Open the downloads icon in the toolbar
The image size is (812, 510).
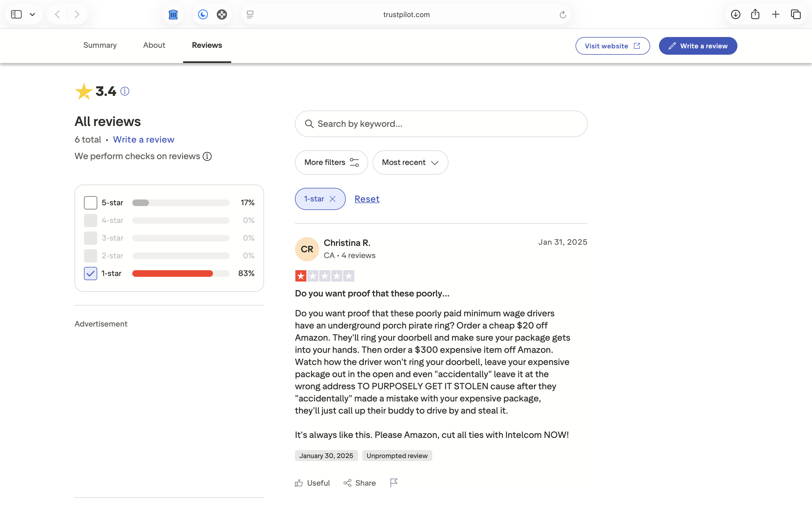pyautogui.click(x=735, y=14)
